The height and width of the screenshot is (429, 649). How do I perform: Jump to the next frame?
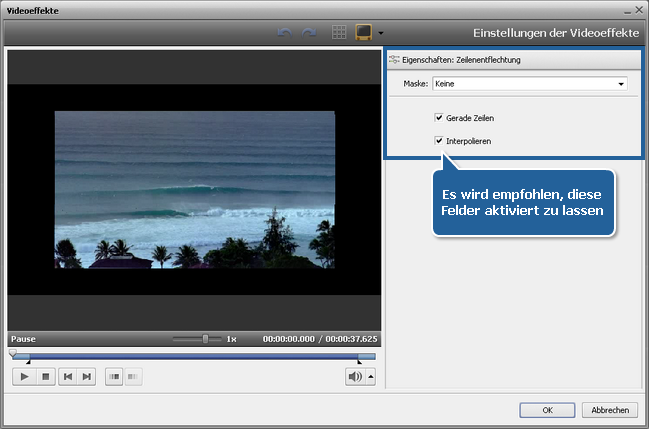tap(87, 376)
